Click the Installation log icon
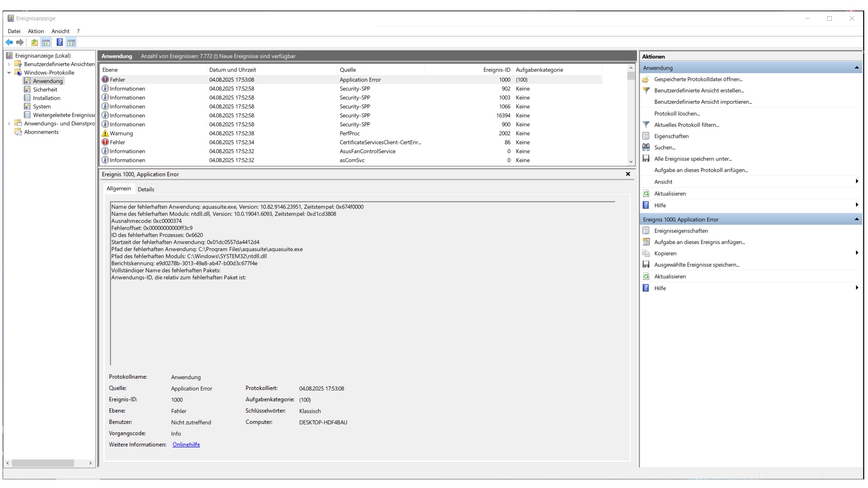The width and height of the screenshot is (868, 488). click(27, 98)
